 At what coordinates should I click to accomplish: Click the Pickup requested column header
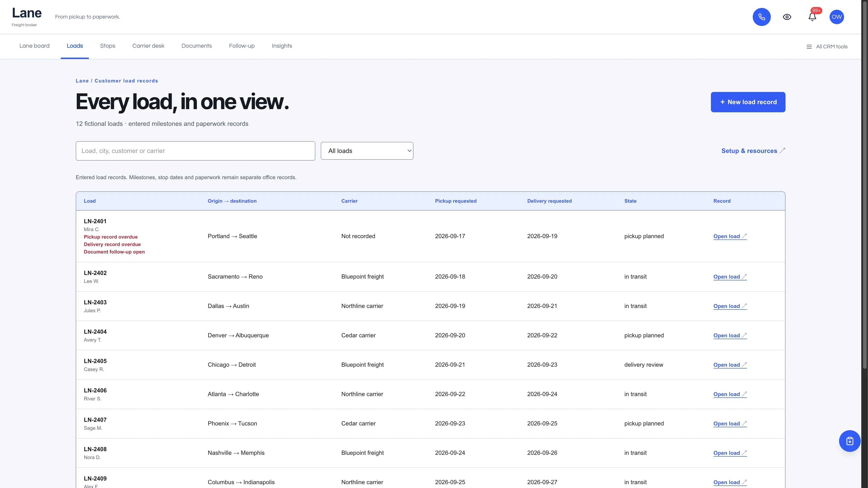tap(455, 201)
